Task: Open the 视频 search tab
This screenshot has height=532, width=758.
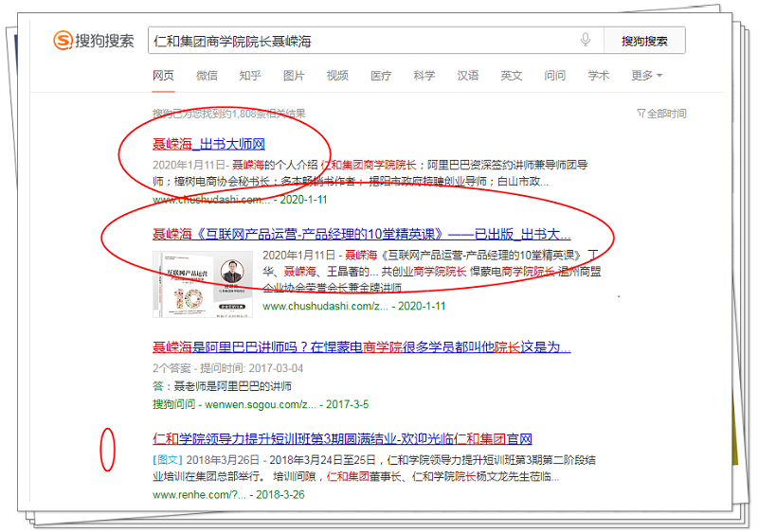Action: [337, 76]
